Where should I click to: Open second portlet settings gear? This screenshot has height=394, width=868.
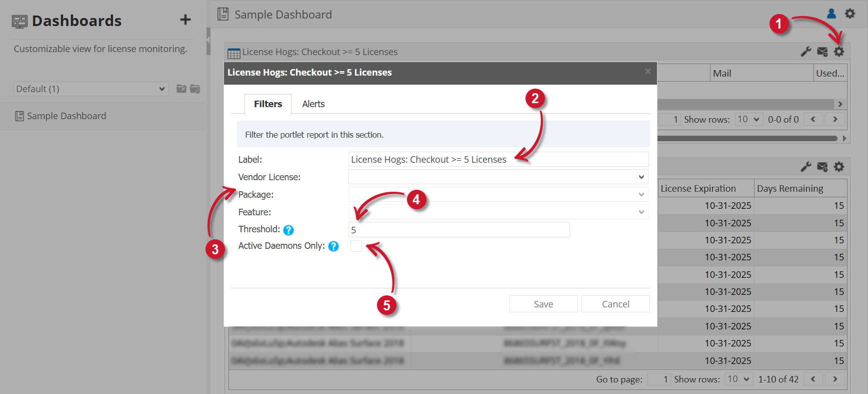[839, 167]
